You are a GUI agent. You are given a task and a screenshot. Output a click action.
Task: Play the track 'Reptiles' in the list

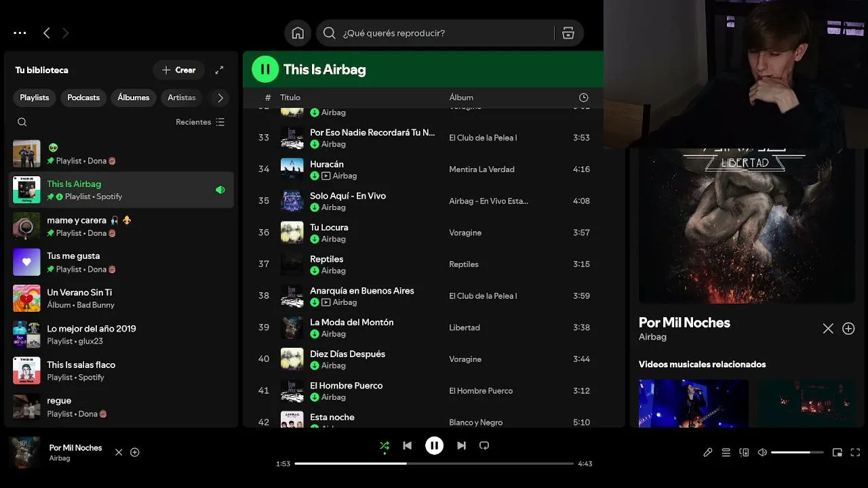point(327,259)
